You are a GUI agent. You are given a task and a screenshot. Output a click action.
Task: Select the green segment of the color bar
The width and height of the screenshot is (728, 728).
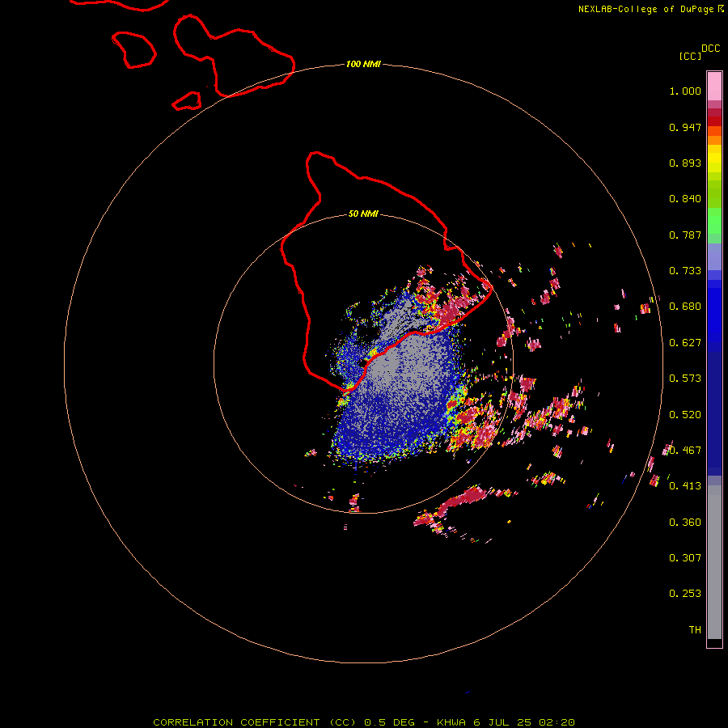point(714,221)
